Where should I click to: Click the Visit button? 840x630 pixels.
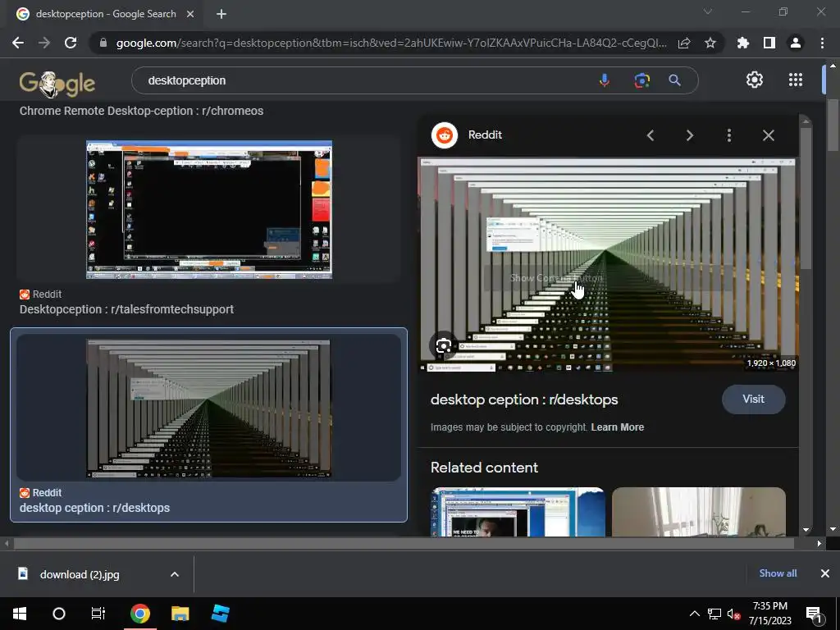753,399
